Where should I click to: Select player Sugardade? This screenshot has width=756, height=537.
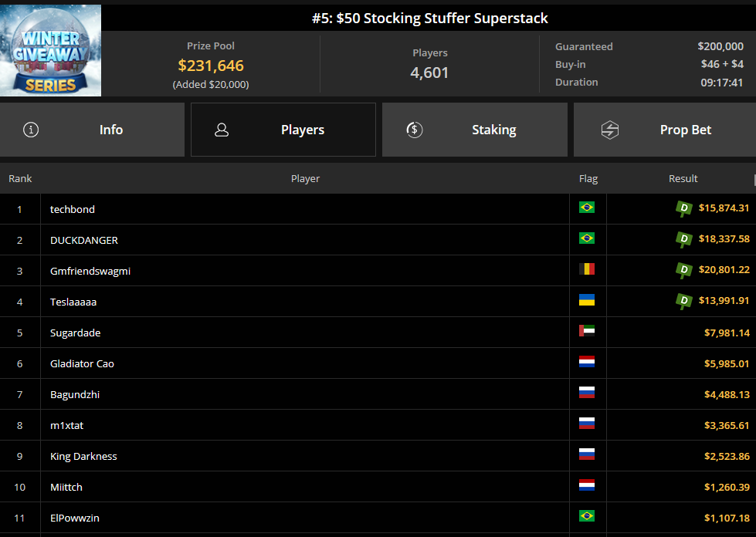75,333
